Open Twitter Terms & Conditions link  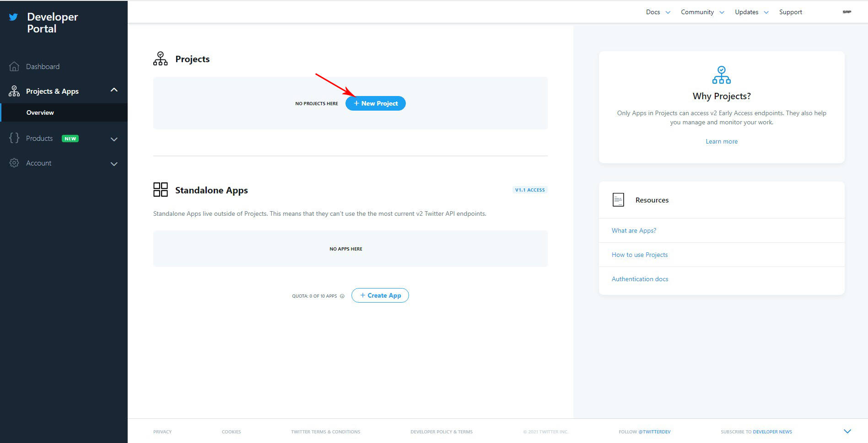click(x=326, y=432)
